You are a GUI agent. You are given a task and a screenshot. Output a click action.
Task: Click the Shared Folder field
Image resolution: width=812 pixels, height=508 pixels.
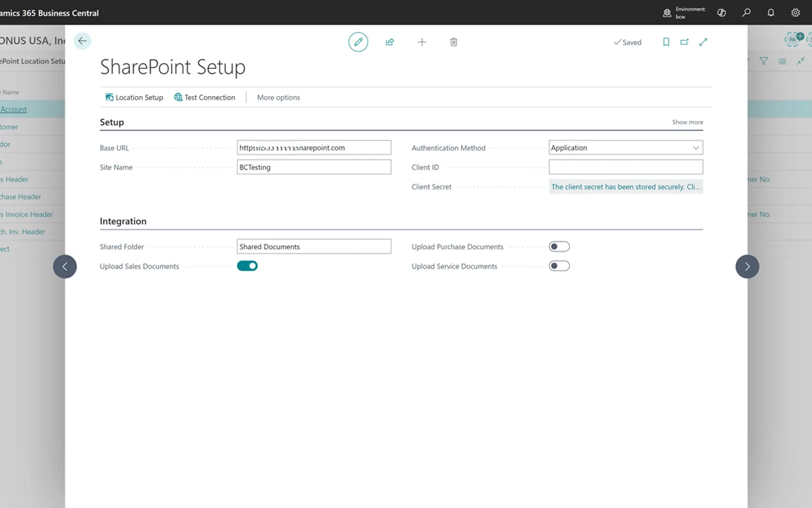coord(314,247)
